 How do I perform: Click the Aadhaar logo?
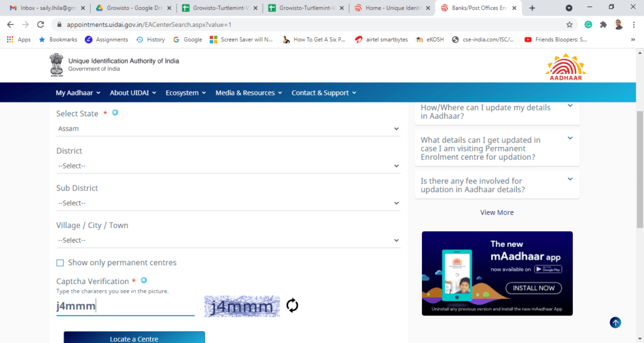point(565,67)
